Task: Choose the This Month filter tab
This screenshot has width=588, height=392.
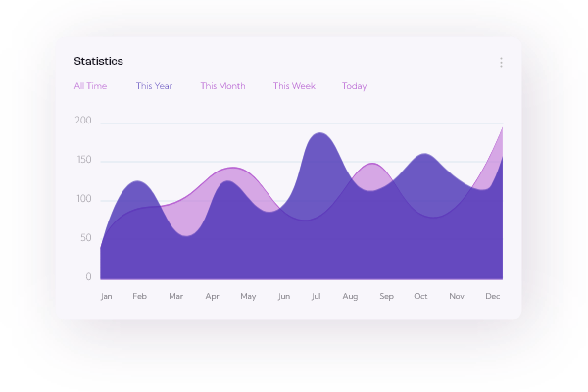Action: point(222,86)
